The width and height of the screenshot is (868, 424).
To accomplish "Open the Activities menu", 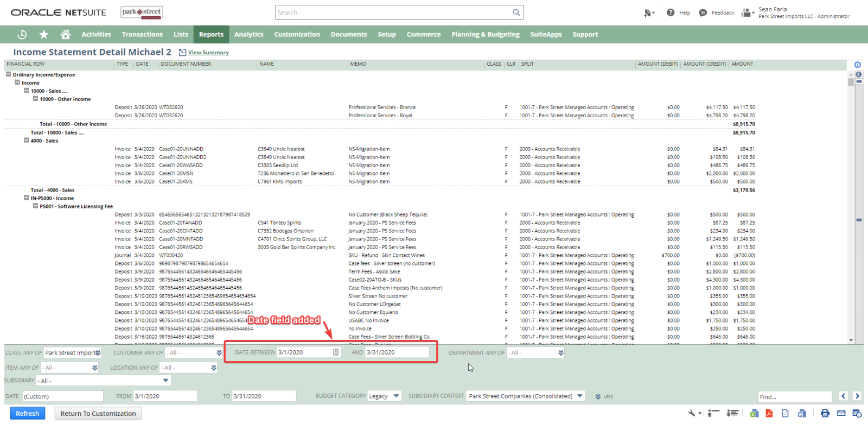I will pyautogui.click(x=97, y=34).
